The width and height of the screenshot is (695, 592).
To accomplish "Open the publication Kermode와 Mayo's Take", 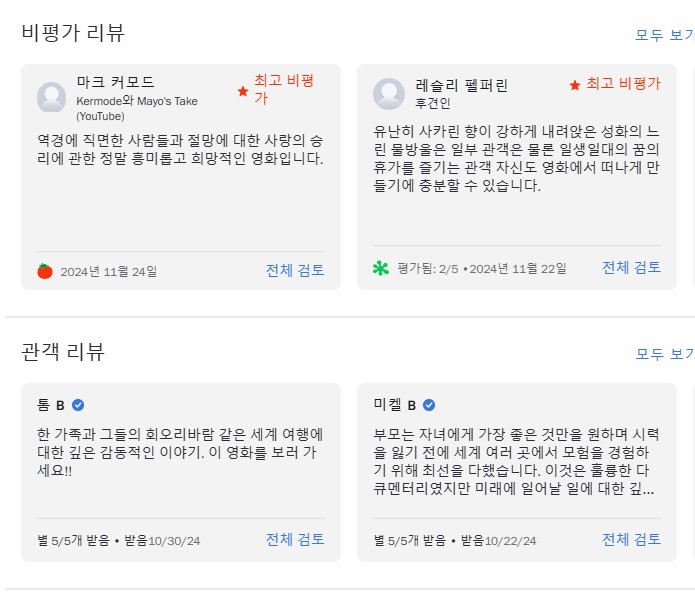I will pos(137,108).
